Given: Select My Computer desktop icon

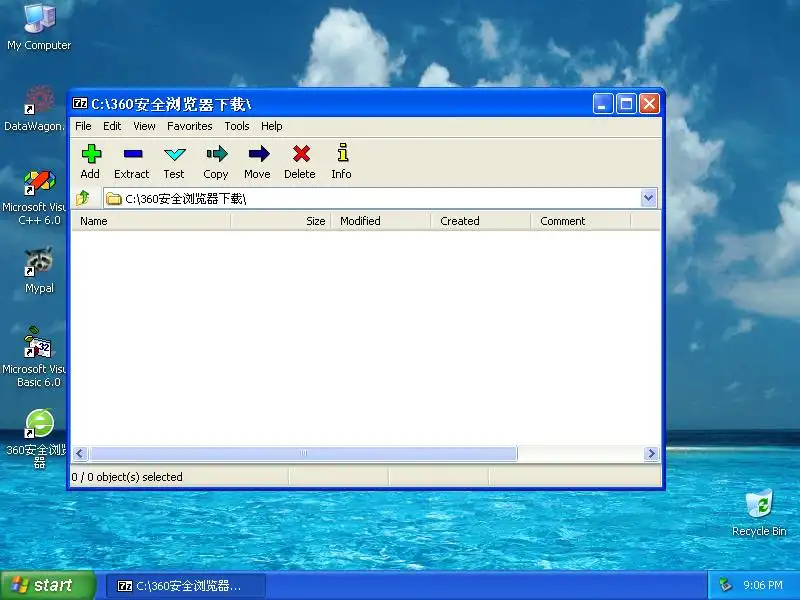Looking at the screenshot, I should point(39,27).
